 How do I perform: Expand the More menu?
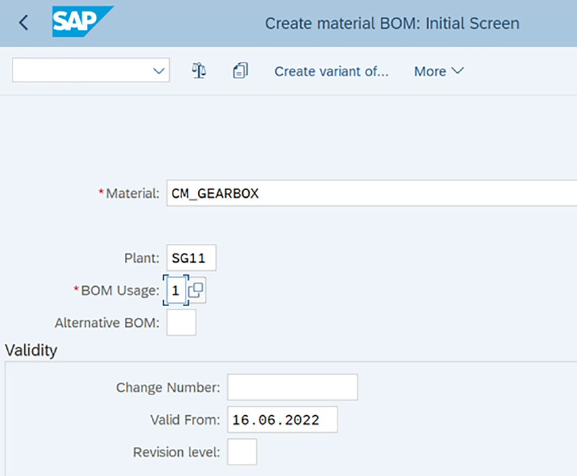coord(439,71)
